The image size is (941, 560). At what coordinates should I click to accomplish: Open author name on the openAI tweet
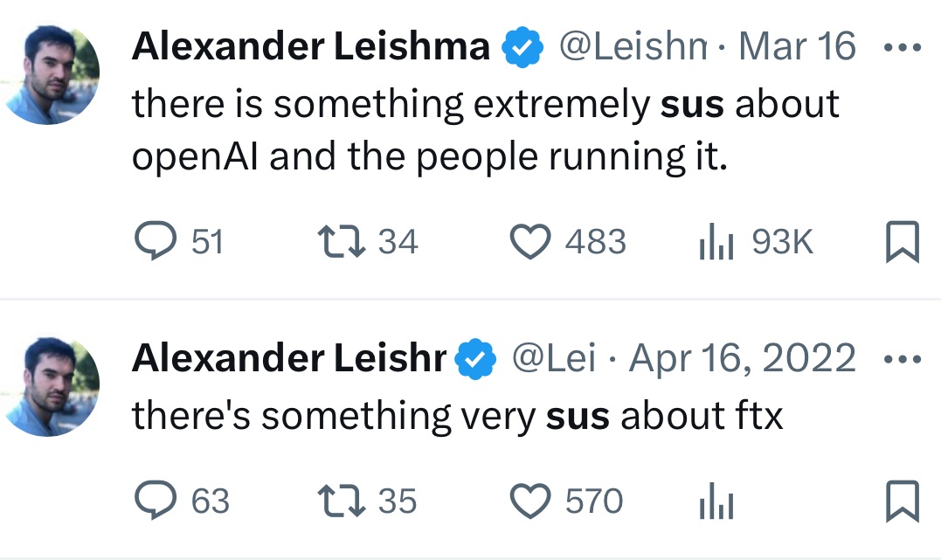click(x=310, y=47)
